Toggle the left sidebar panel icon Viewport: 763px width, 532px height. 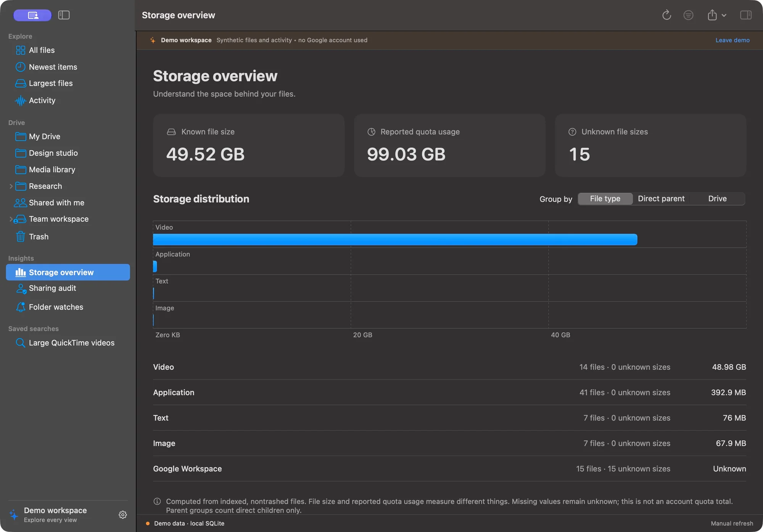coord(64,15)
